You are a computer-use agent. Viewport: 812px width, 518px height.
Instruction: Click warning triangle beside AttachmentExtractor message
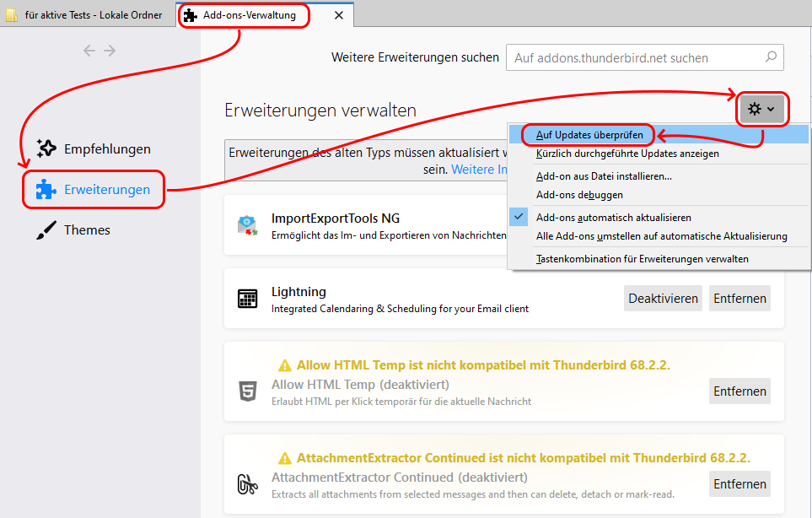(x=285, y=458)
